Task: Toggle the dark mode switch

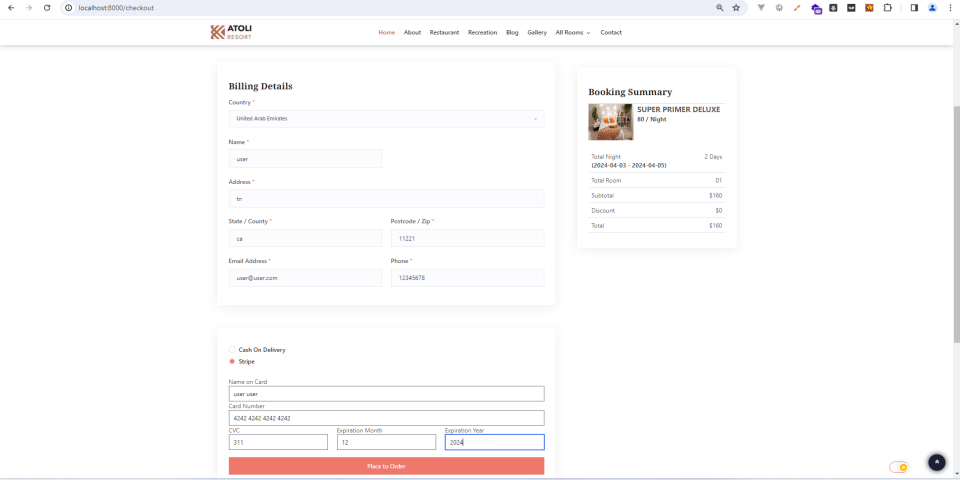Action: click(x=898, y=467)
